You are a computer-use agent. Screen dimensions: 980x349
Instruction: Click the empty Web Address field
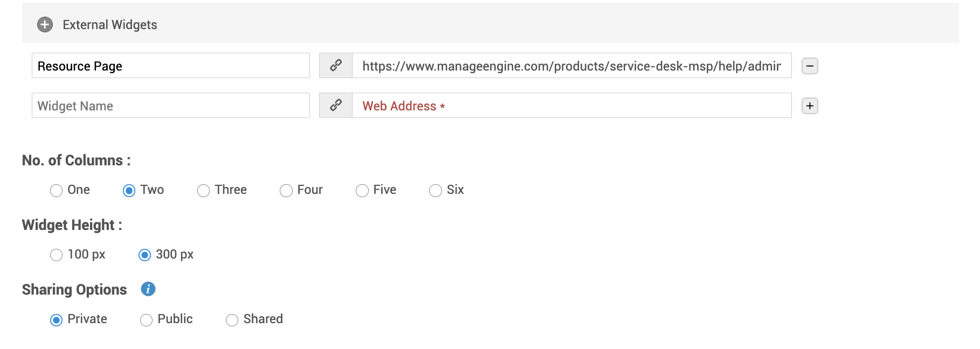click(x=571, y=106)
